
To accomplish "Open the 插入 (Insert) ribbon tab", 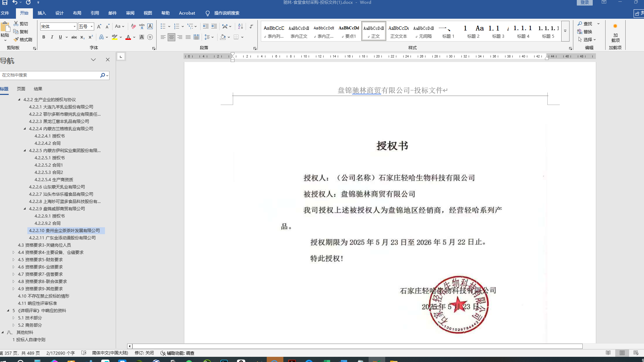I will [x=42, y=13].
